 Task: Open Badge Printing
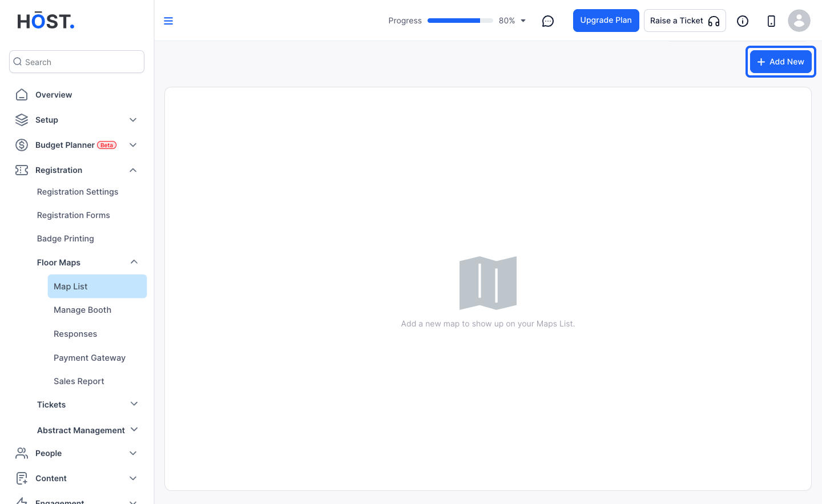(66, 239)
